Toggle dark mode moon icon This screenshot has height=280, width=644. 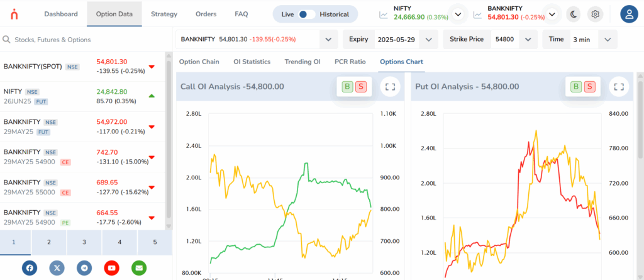[x=574, y=14]
